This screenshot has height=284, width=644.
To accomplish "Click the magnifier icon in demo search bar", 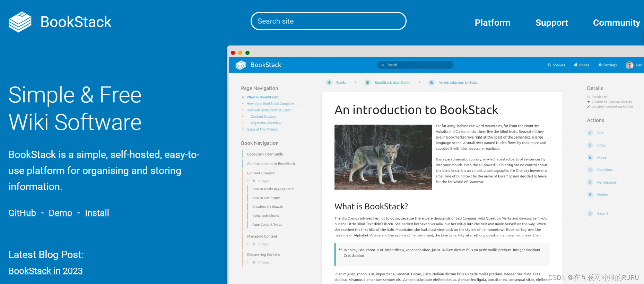I will (x=383, y=65).
